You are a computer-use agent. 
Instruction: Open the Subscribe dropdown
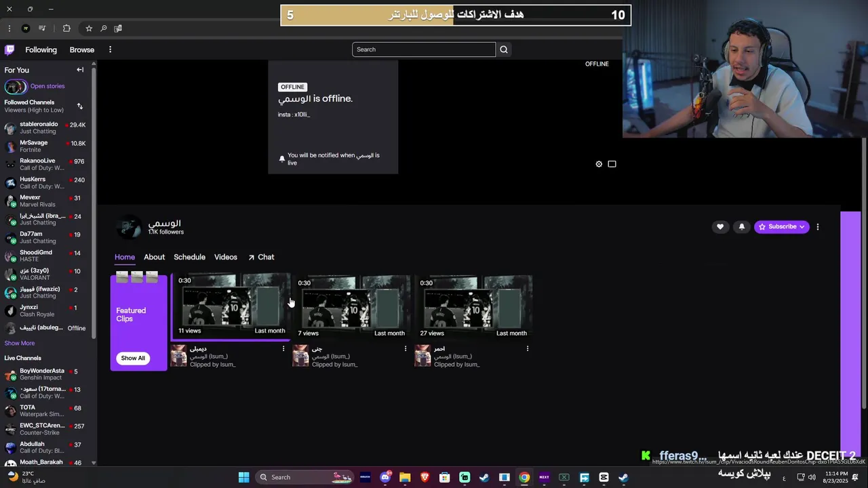[x=782, y=227]
